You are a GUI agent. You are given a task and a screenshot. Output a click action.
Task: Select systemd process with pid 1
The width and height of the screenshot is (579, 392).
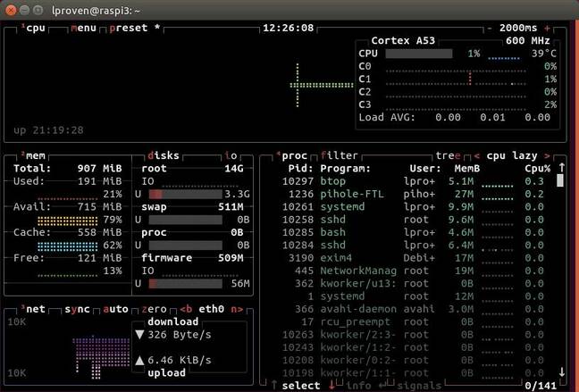[413, 296]
